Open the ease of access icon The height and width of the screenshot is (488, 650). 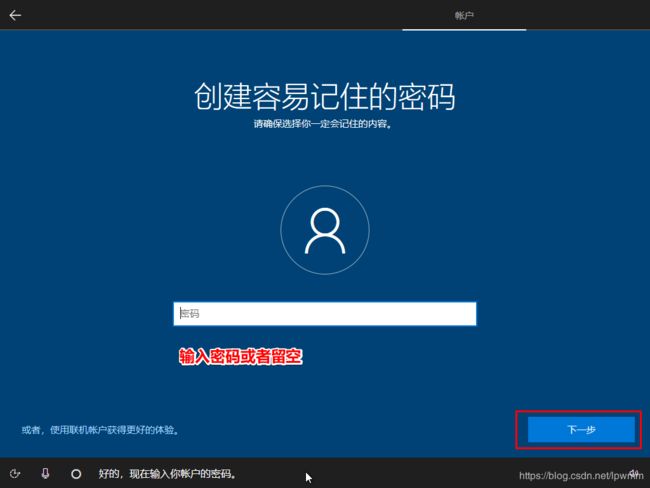(15, 473)
